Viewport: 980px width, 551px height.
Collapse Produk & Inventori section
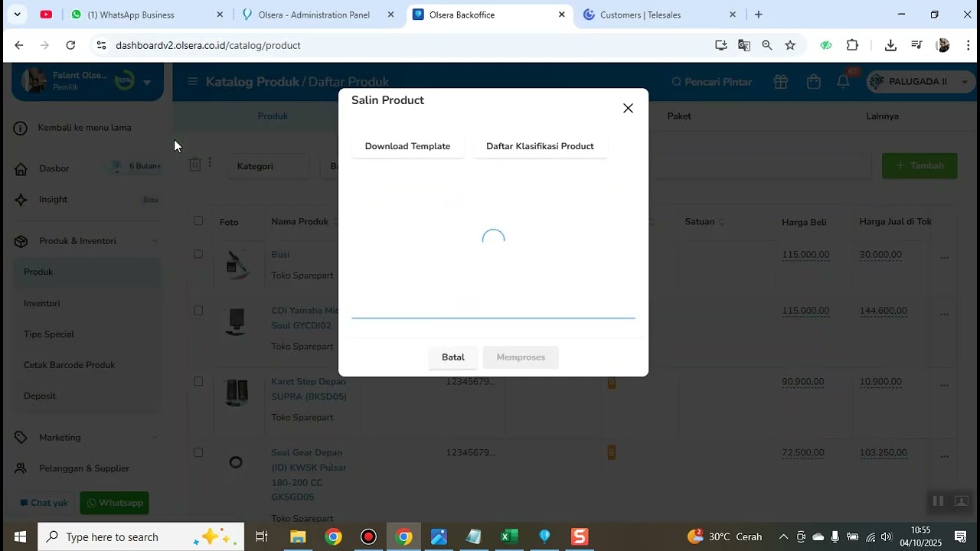pos(87,241)
